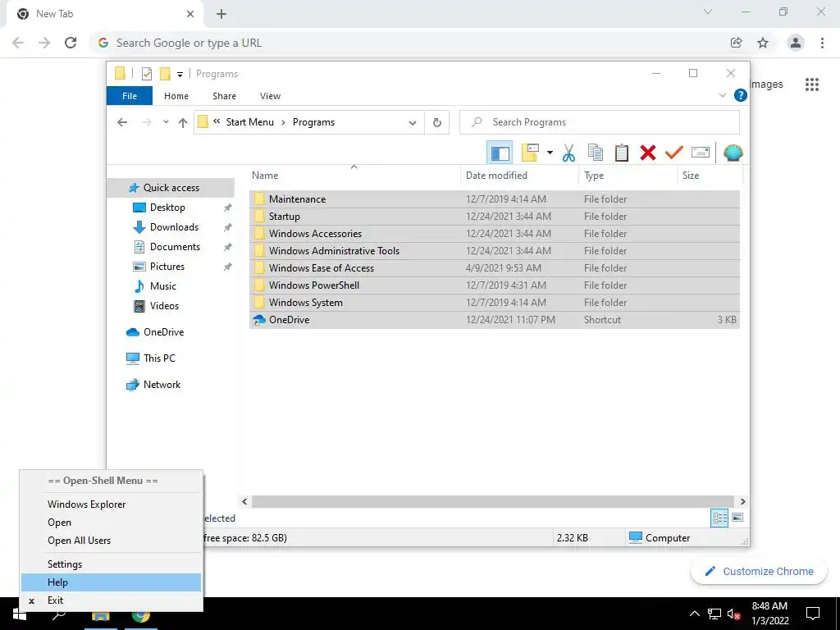
Task: Click the Properties quick access checkmark icon
Action: tap(147, 74)
